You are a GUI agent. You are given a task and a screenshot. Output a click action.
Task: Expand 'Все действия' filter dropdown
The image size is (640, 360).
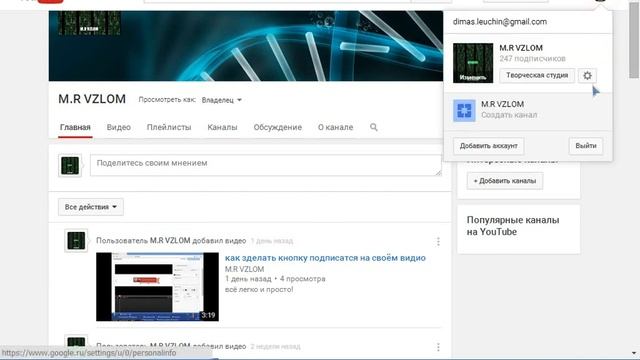click(x=91, y=207)
